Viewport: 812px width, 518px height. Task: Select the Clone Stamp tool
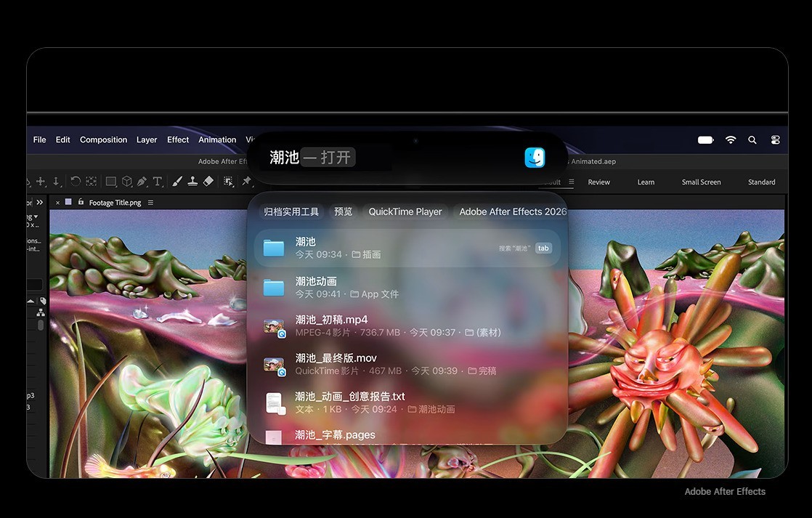[192, 182]
